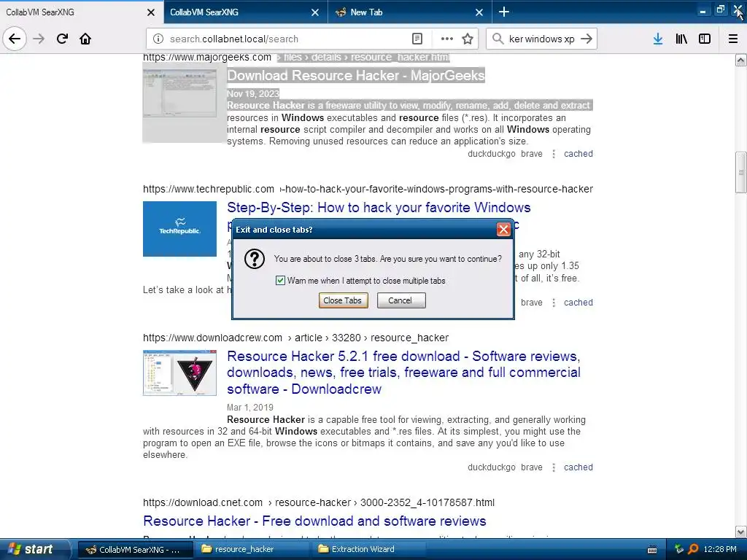Open page actions three-dot menu
The image size is (747, 560).
(x=447, y=39)
